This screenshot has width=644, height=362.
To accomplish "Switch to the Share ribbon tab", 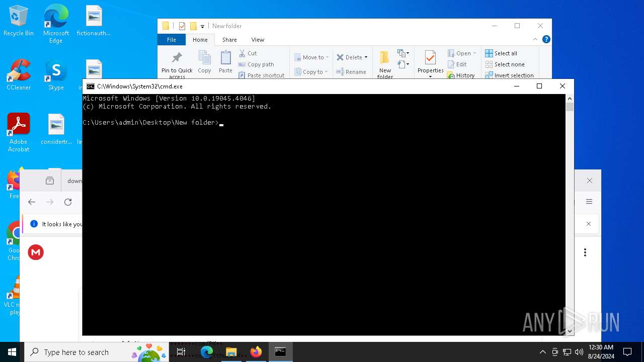I will click(x=229, y=40).
